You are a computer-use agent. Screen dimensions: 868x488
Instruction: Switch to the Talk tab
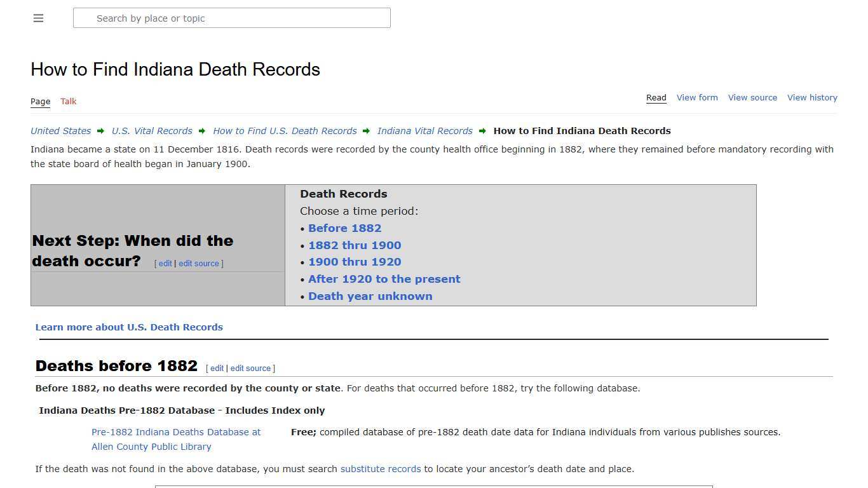pos(68,101)
